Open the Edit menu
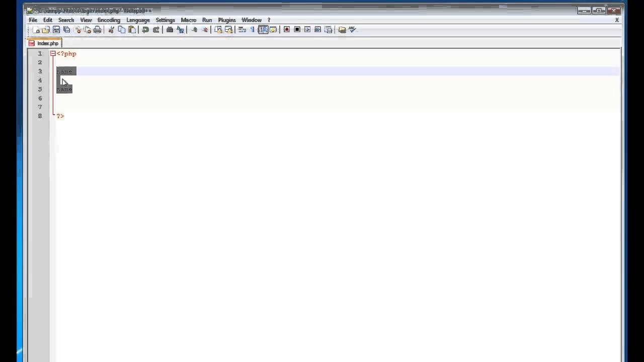The height and width of the screenshot is (362, 644). [x=48, y=20]
